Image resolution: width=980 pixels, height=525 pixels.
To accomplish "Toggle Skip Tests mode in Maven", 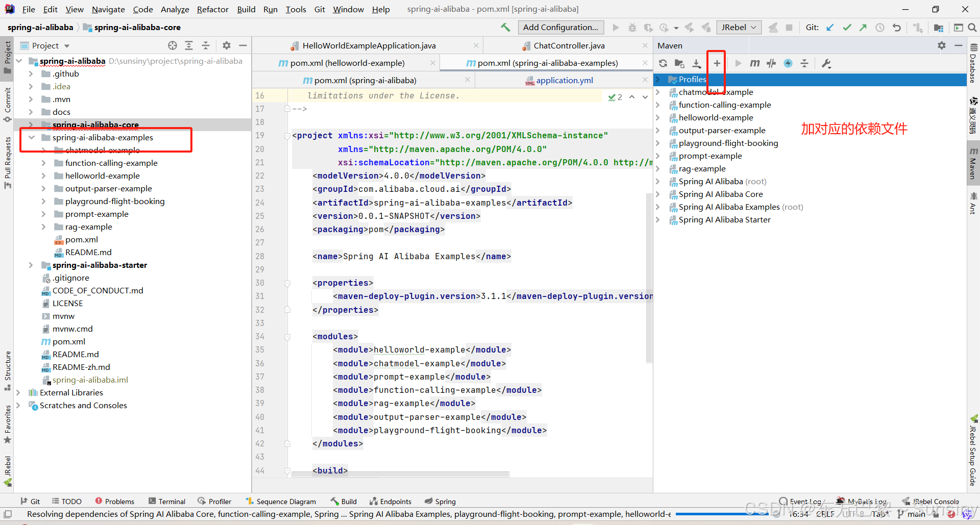I will coord(788,63).
